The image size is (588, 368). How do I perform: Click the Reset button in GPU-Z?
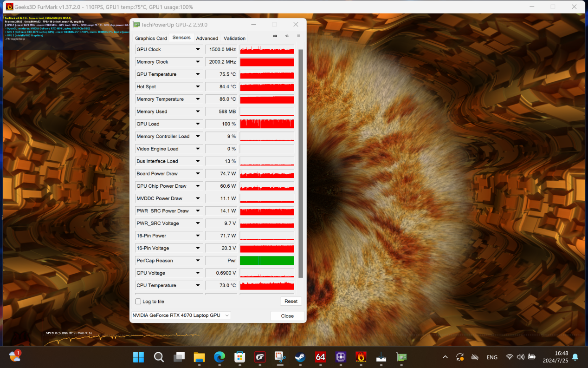tap(291, 301)
